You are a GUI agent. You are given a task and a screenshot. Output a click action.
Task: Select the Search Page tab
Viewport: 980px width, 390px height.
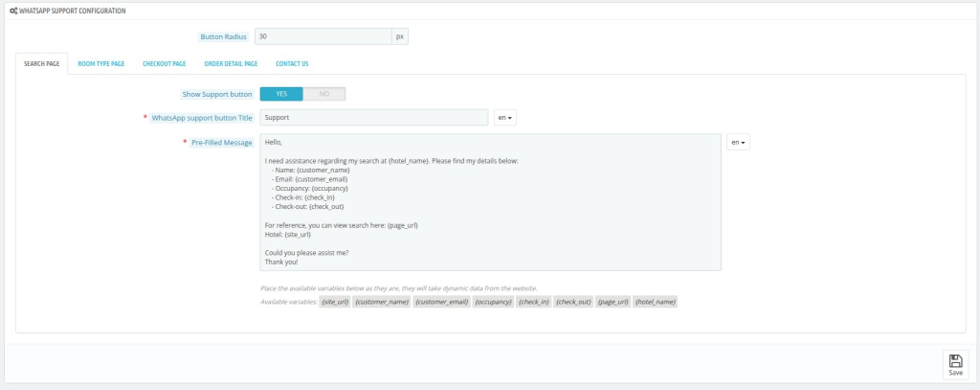click(42, 64)
